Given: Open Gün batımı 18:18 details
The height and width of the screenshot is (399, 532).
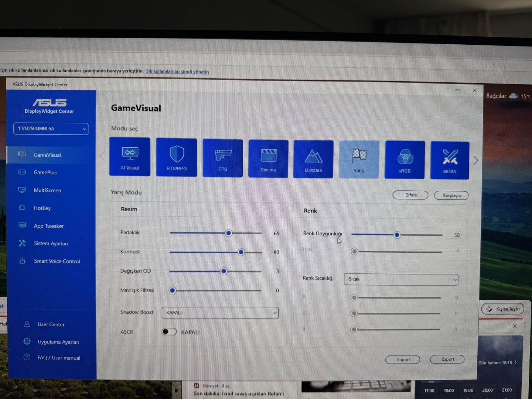Looking at the screenshot, I should point(497,363).
